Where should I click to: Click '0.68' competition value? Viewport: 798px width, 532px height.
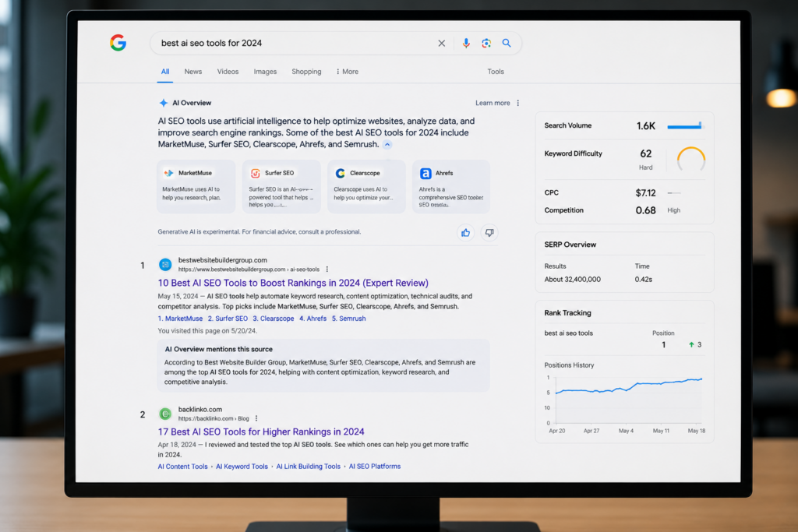[x=646, y=210]
